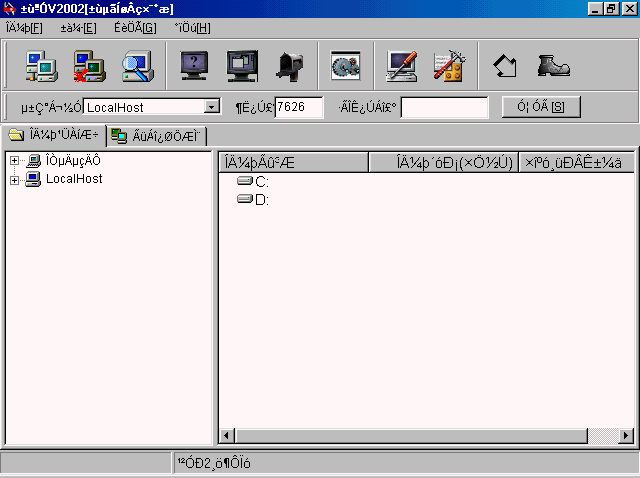Click the gear window settings icon

tap(345, 65)
